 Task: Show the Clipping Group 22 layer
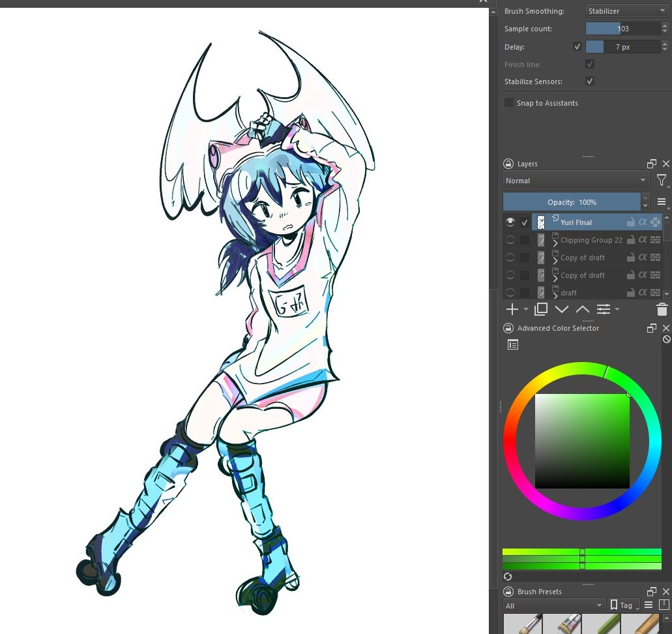coord(510,240)
